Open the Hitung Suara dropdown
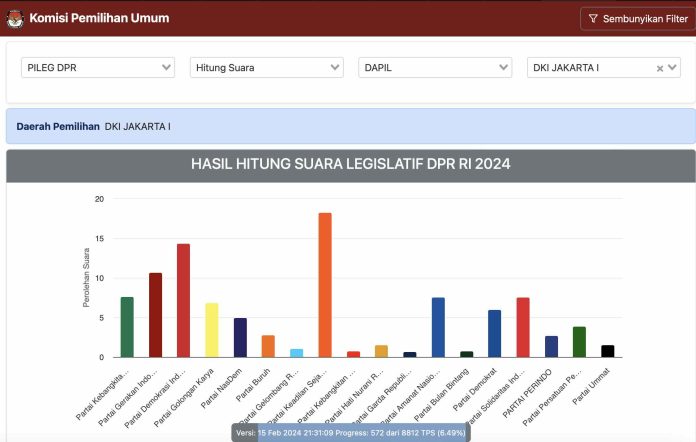The image size is (696, 442). (x=266, y=67)
